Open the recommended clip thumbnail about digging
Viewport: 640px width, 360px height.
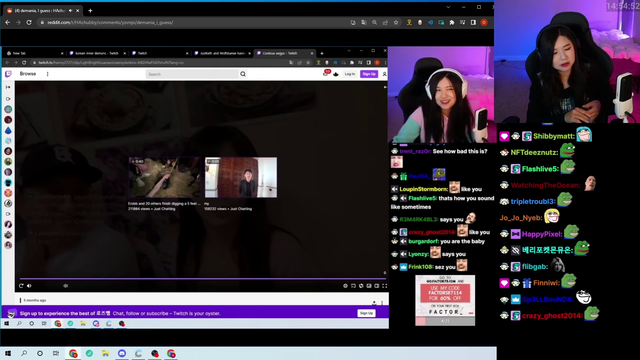tap(164, 178)
